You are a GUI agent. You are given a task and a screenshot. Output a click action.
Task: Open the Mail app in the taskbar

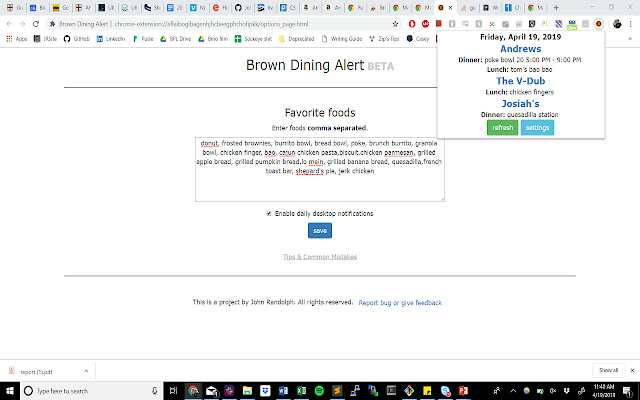211,391
